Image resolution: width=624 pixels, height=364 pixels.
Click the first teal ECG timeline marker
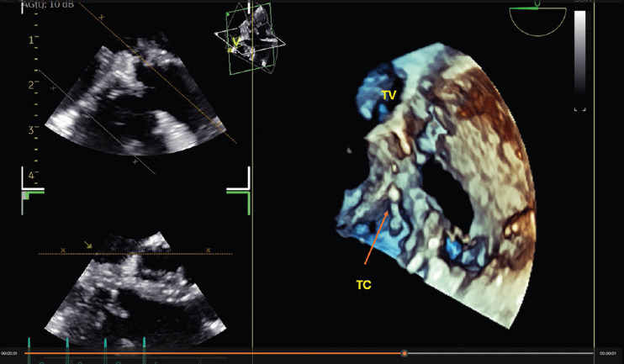(x=29, y=345)
